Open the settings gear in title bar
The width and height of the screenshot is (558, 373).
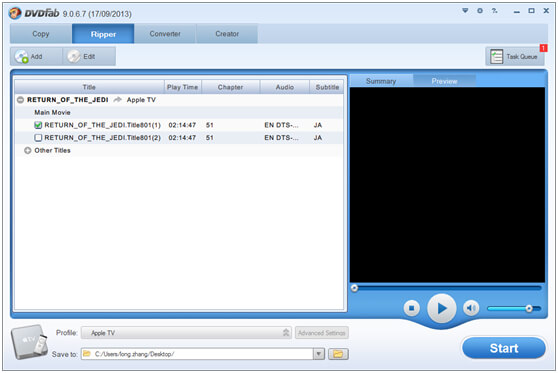tap(480, 11)
